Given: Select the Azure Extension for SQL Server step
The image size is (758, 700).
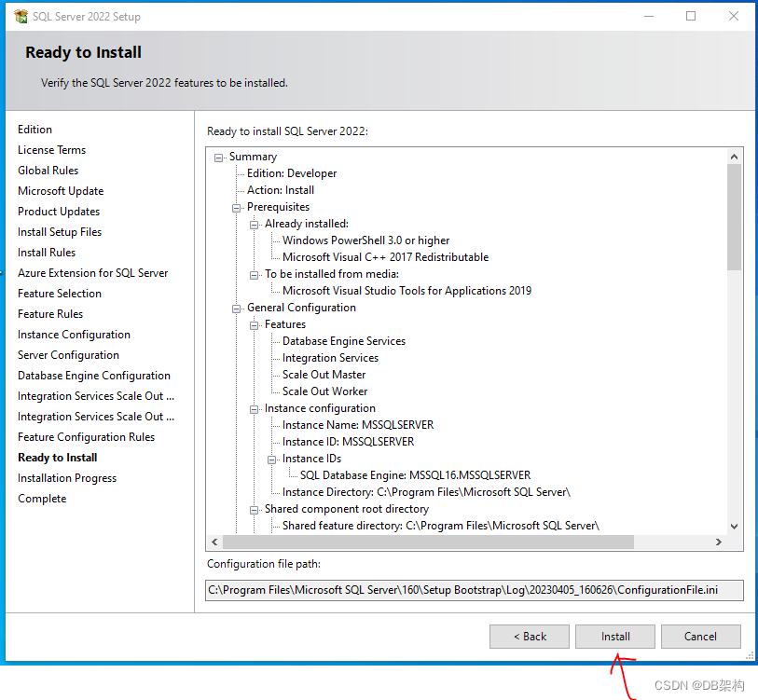Looking at the screenshot, I should click(x=93, y=272).
